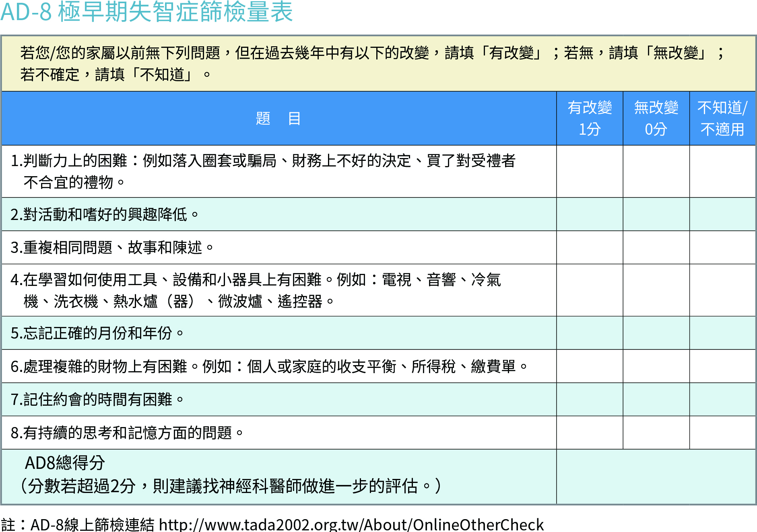The width and height of the screenshot is (757, 532).
Task: Click the '無改變' cell for question 7
Action: pos(656,399)
